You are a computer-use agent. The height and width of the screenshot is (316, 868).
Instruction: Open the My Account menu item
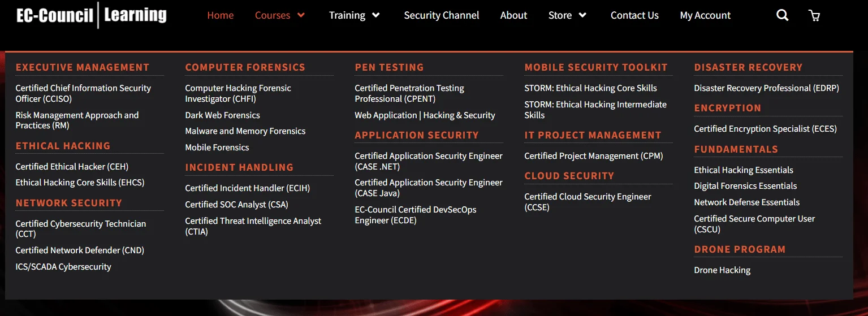(x=705, y=15)
